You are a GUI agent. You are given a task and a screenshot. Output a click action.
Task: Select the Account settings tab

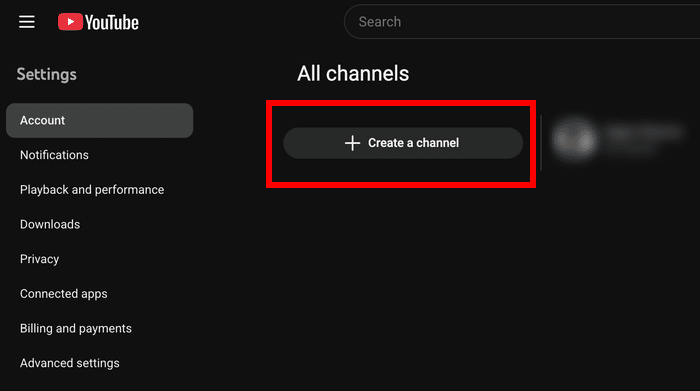pyautogui.click(x=100, y=121)
